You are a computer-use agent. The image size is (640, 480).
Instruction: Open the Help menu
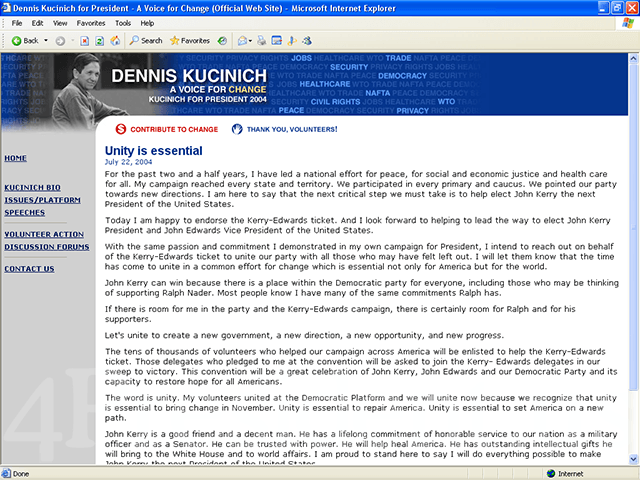pos(147,23)
